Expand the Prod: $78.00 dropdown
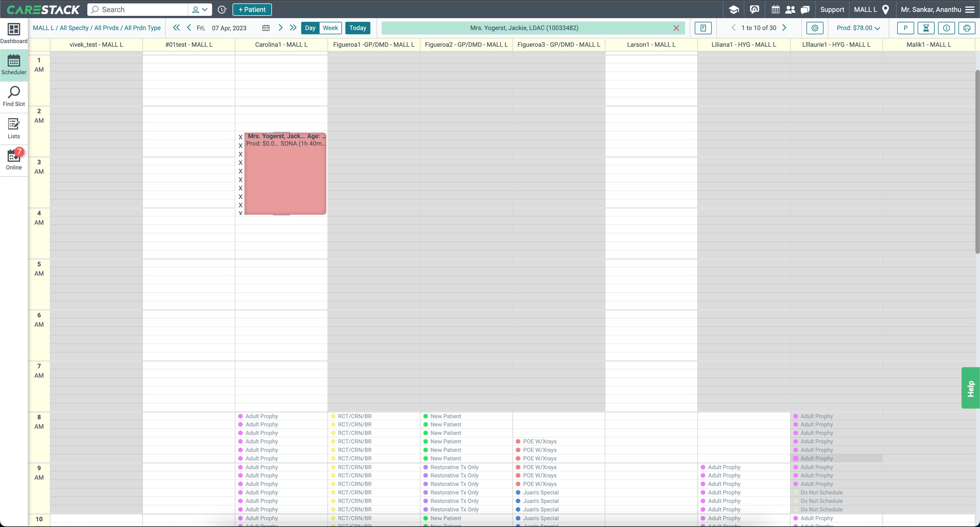980x527 pixels. tap(858, 28)
